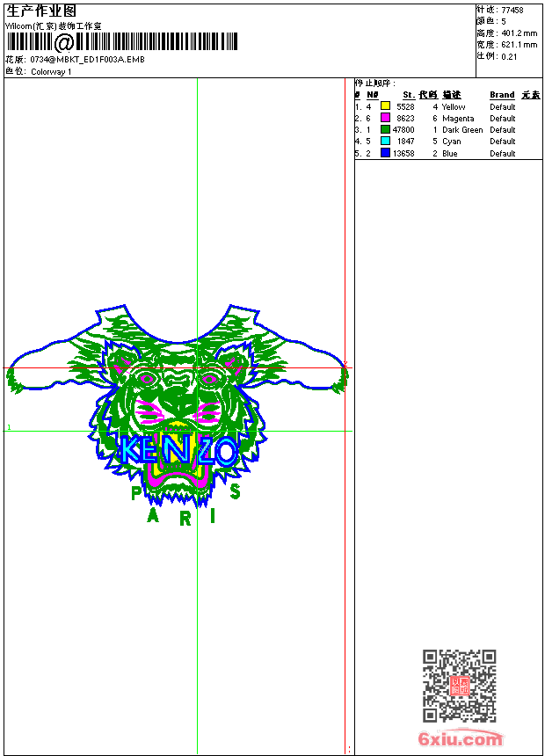The width and height of the screenshot is (545, 756).
Task: Click the 描述 column header
Action: point(452,95)
